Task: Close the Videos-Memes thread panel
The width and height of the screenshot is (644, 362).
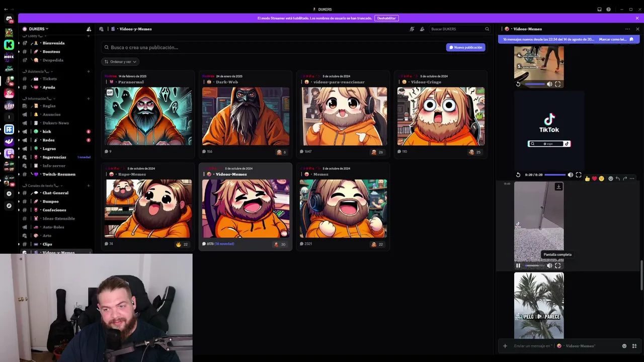Action: 637,29
